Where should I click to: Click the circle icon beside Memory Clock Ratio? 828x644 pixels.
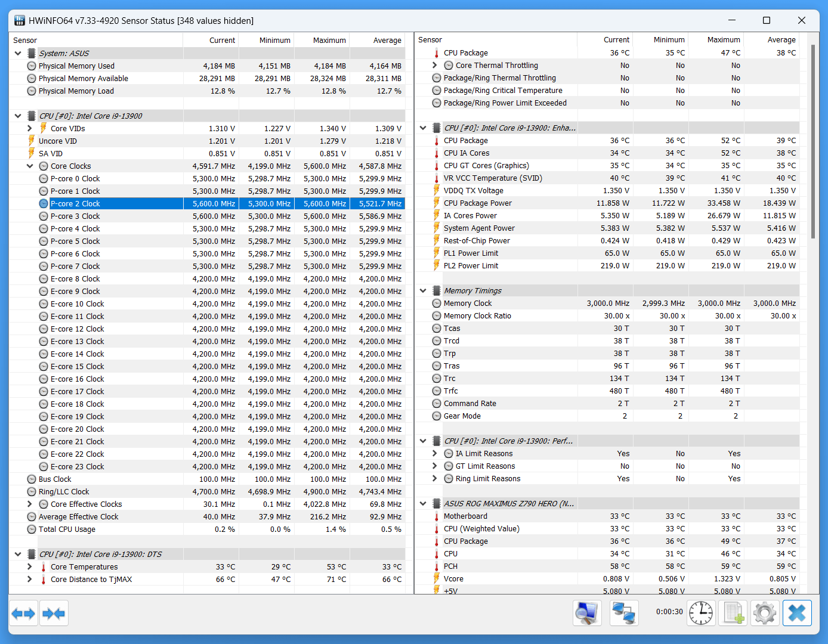pos(437,316)
